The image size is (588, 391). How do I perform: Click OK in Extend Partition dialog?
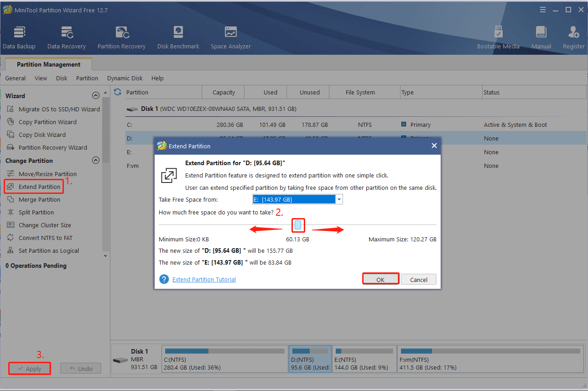(x=380, y=279)
